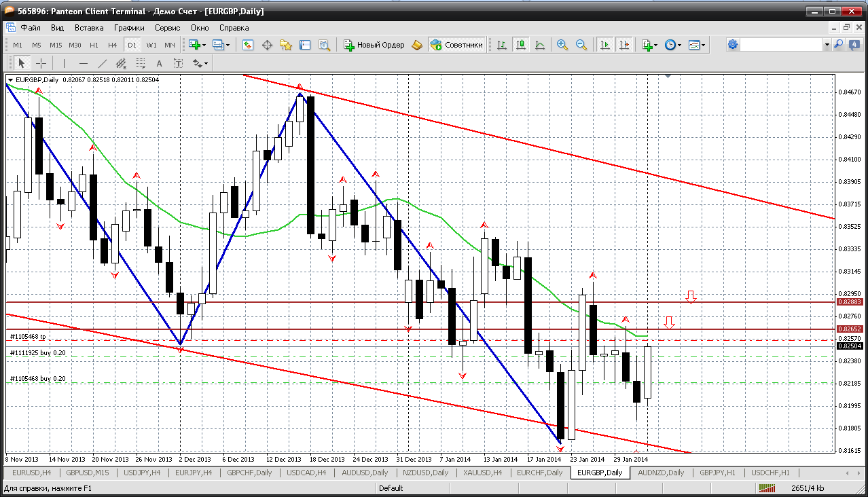Click the application icon left of Файл
868x497 pixels.
pos(12,28)
